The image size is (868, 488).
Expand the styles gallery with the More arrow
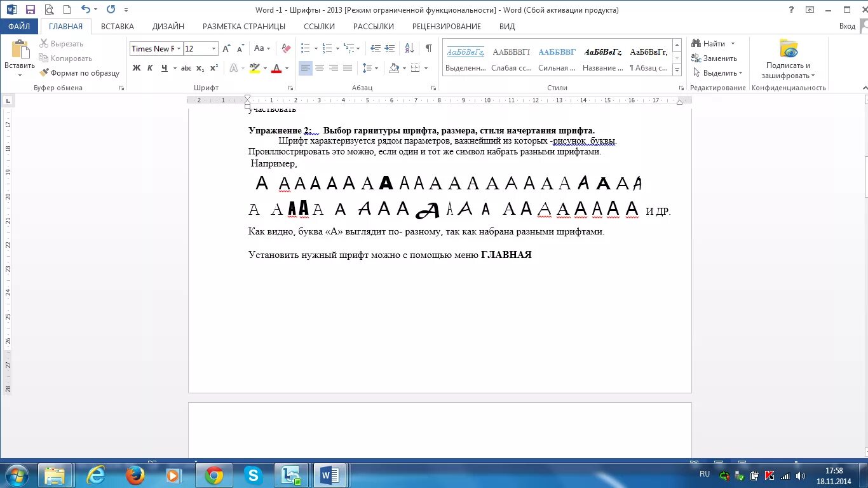pos(677,71)
